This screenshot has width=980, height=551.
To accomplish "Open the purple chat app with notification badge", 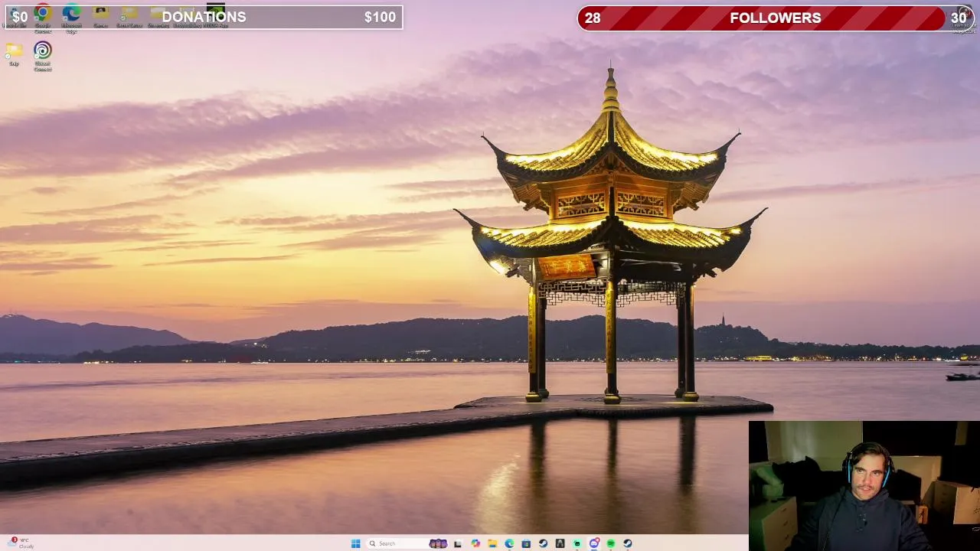I will point(594,543).
